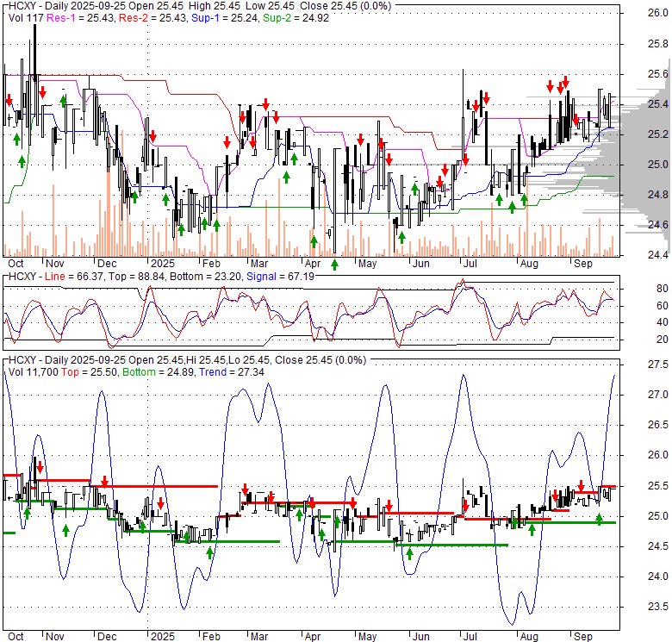Viewport: 672px width, 642px height.
Task: Click the 25.8 price axis label
Action: [x=658, y=44]
